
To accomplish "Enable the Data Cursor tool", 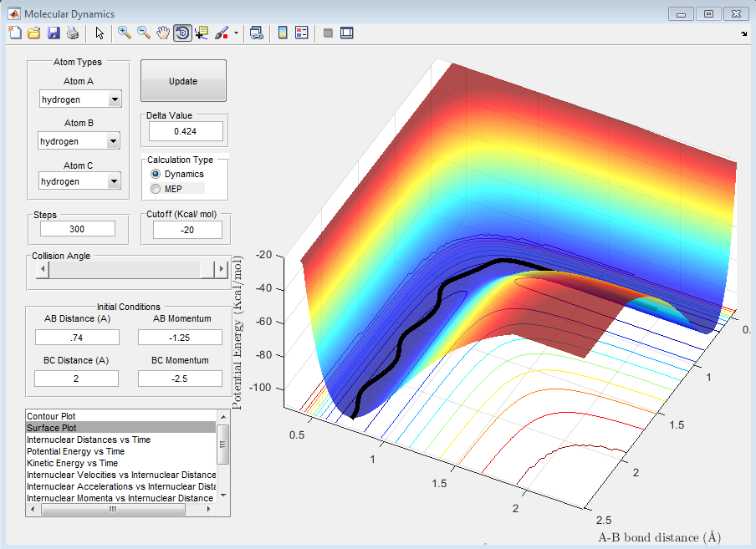I will (202, 33).
